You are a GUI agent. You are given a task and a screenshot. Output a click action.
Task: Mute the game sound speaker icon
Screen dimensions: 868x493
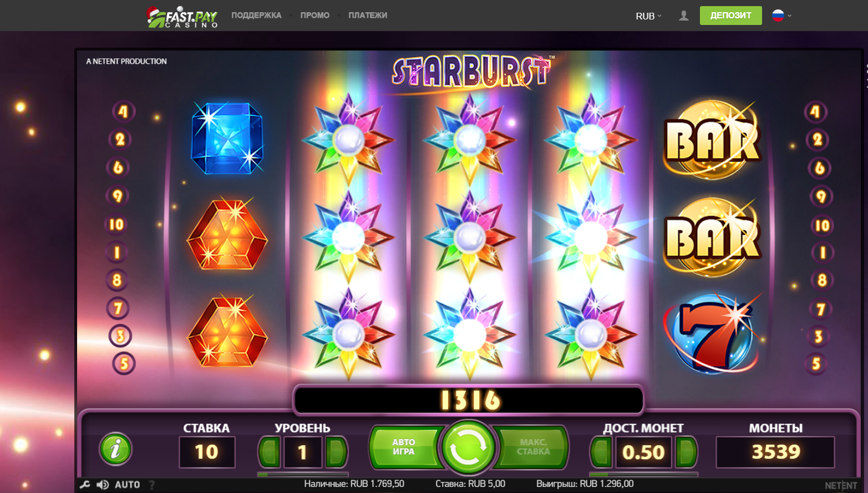(103, 485)
